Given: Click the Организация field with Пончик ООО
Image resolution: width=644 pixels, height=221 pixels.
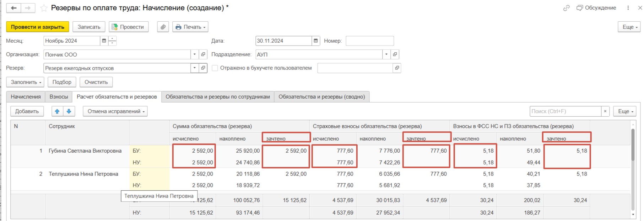Looking at the screenshot, I should [x=117, y=54].
